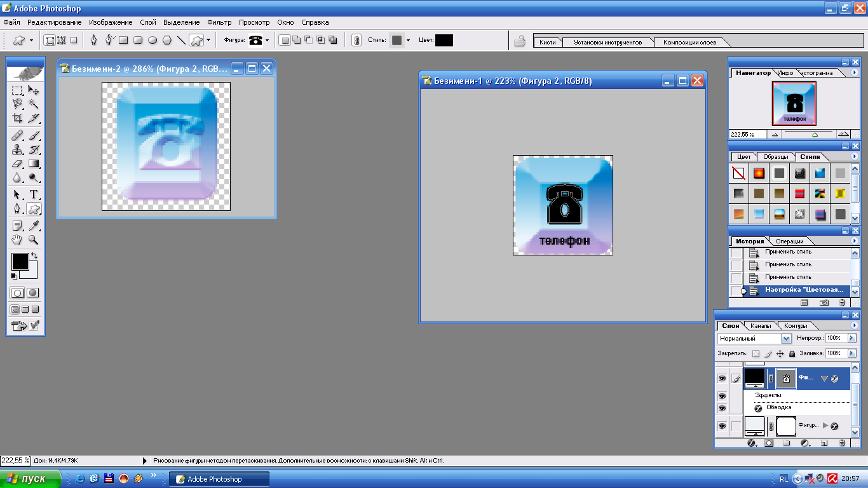
Task: Select the Crop tool
Action: pyautogui.click(x=18, y=118)
